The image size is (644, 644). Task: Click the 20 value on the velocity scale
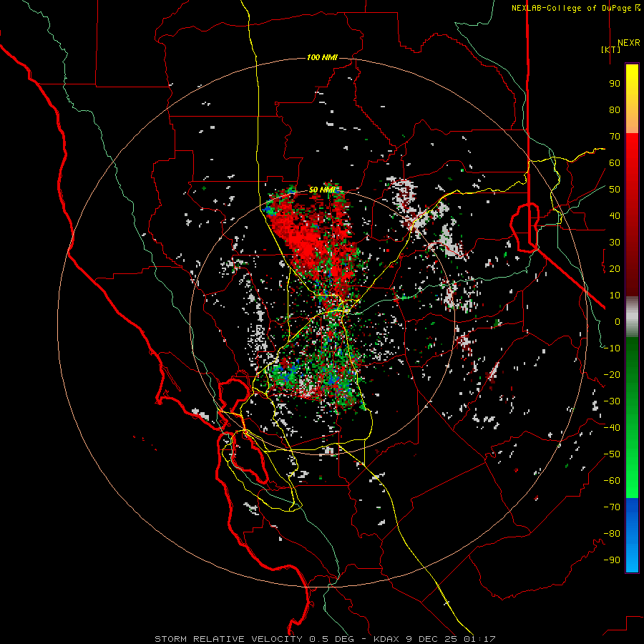click(615, 268)
